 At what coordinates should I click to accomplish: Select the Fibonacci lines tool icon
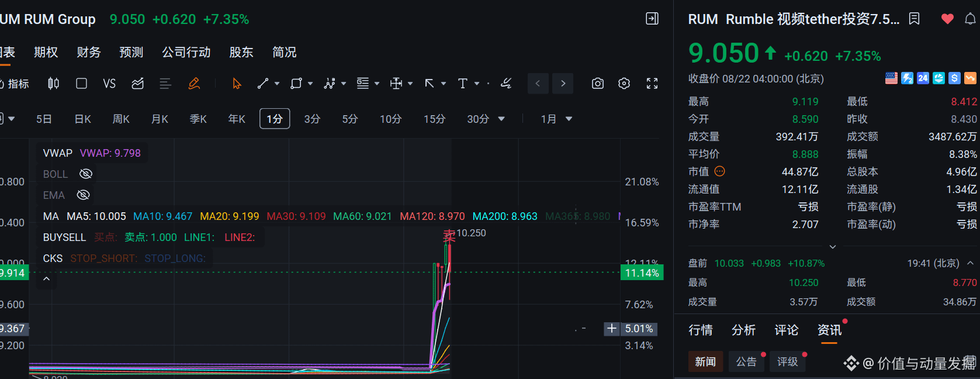click(x=363, y=84)
